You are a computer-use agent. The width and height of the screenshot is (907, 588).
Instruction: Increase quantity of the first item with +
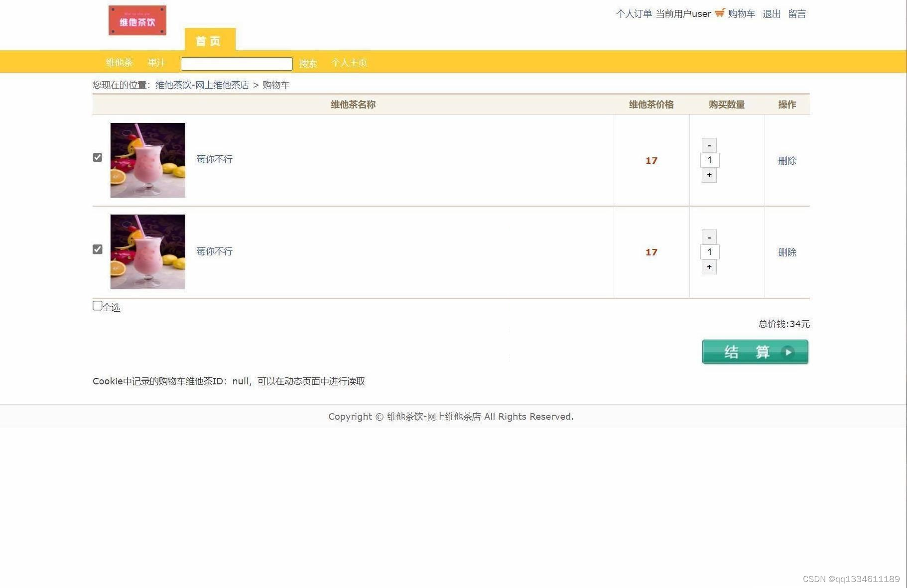tap(709, 175)
